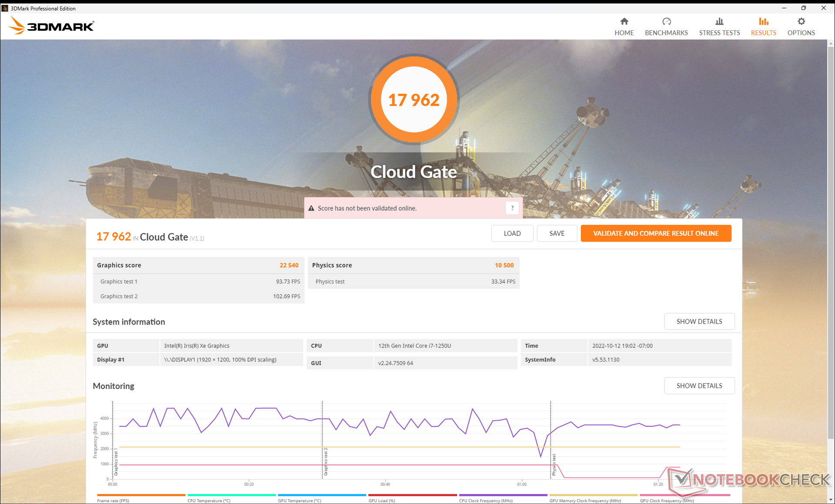The image size is (835, 504).
Task: Expand Monitoring with Show Details
Action: pos(699,386)
